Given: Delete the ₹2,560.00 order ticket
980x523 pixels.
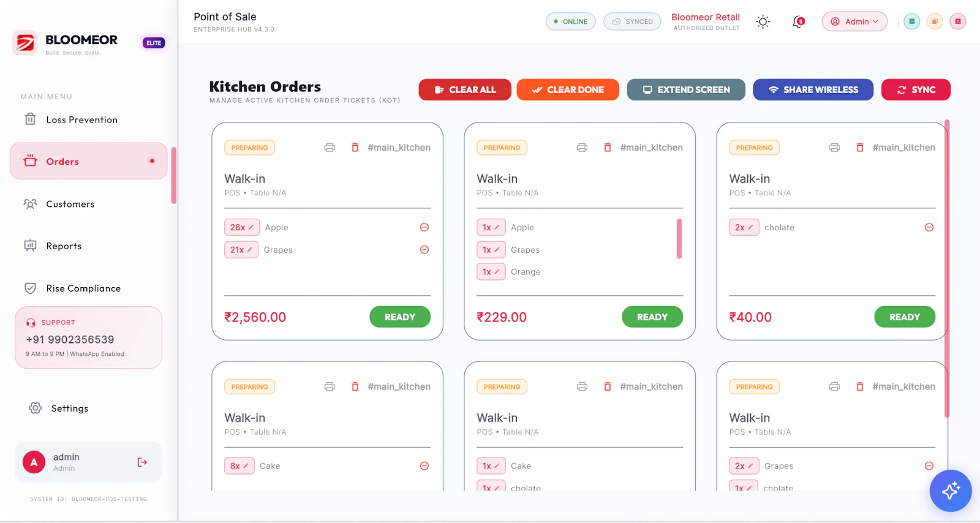Looking at the screenshot, I should click(355, 148).
